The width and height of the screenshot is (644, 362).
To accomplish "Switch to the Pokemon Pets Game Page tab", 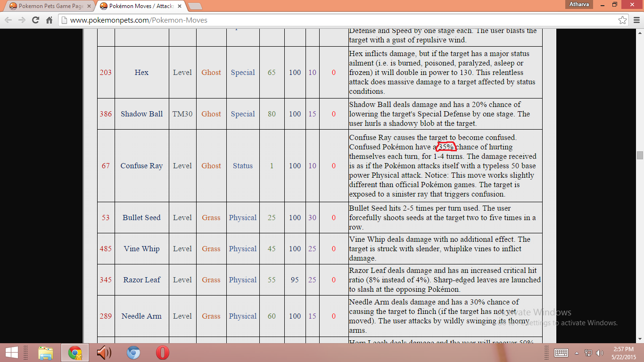I will click(47, 6).
